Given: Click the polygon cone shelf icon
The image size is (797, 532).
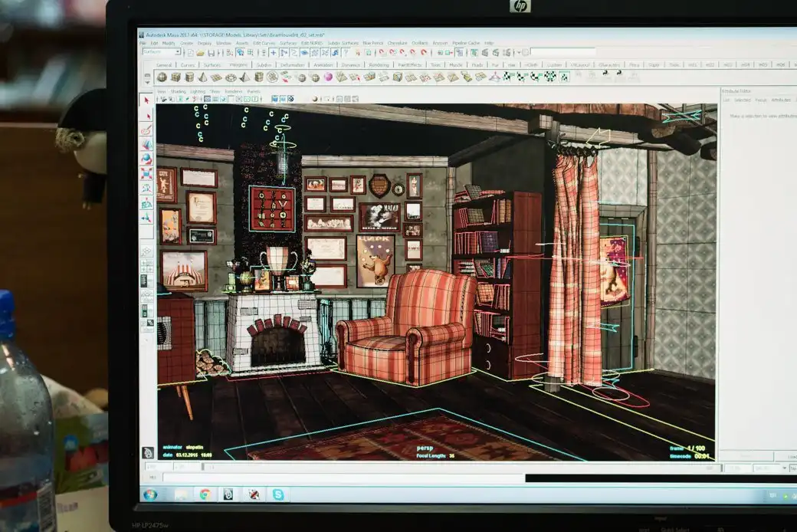Looking at the screenshot, I should (203, 77).
